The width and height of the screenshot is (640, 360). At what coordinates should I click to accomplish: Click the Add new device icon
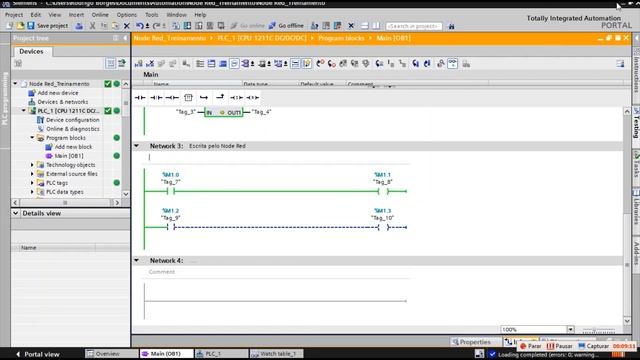point(32,93)
